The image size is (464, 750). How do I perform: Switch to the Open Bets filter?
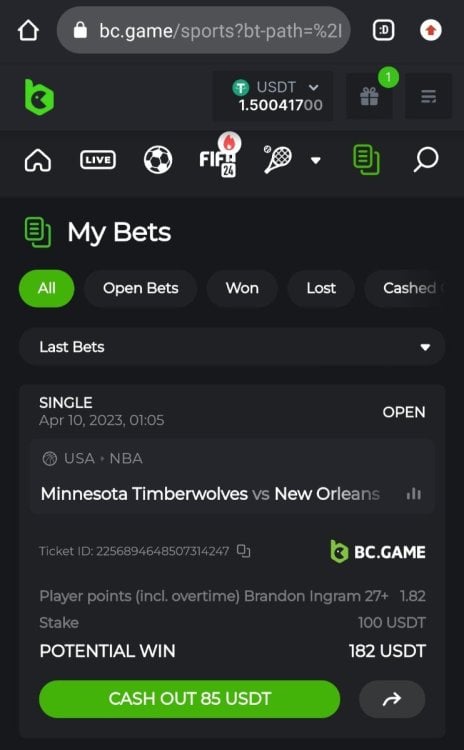[x=141, y=288]
